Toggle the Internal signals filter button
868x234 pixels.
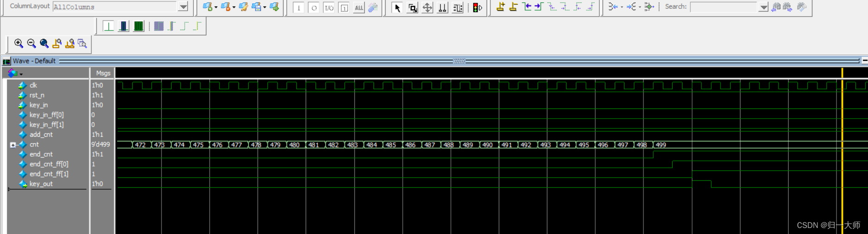(x=344, y=8)
